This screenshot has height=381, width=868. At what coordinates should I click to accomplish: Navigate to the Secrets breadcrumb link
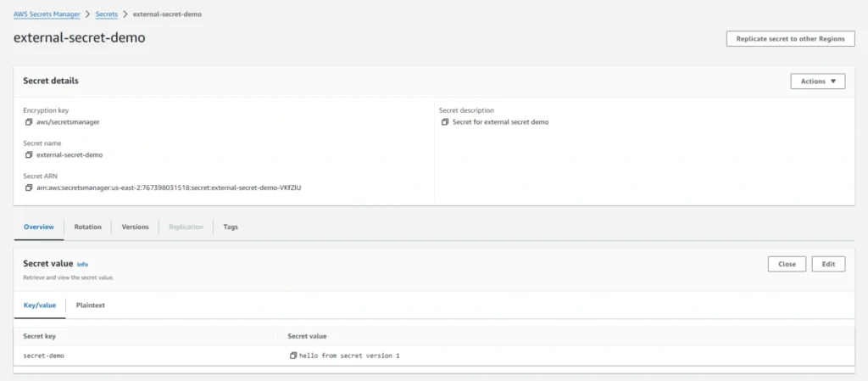[106, 14]
